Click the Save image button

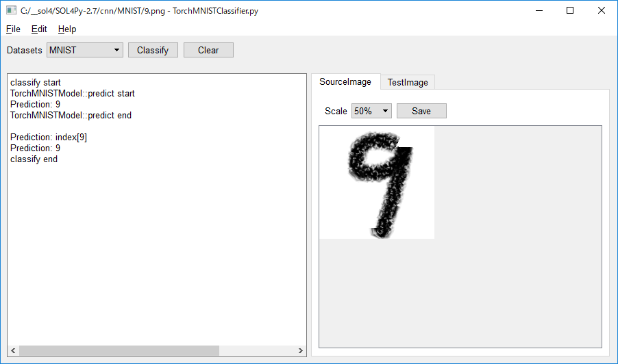point(421,111)
